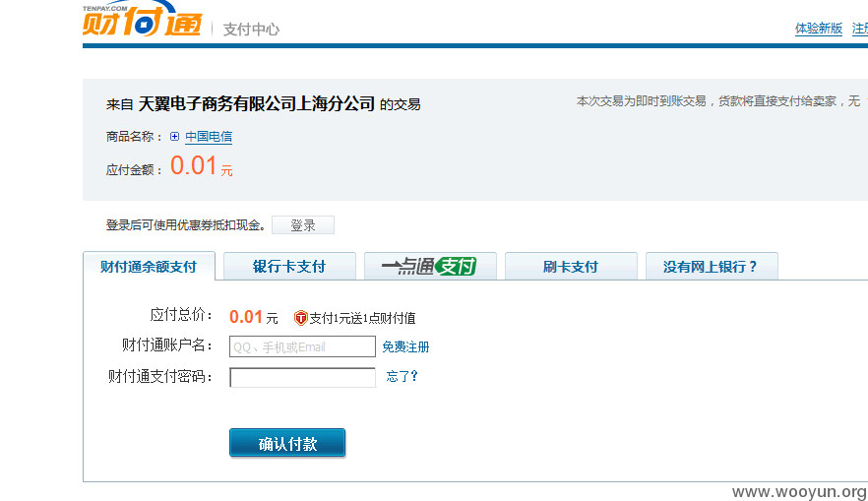868x501 pixels.
Task: Click the 0.01 元 value beside 应付总价
Action: coord(254,317)
